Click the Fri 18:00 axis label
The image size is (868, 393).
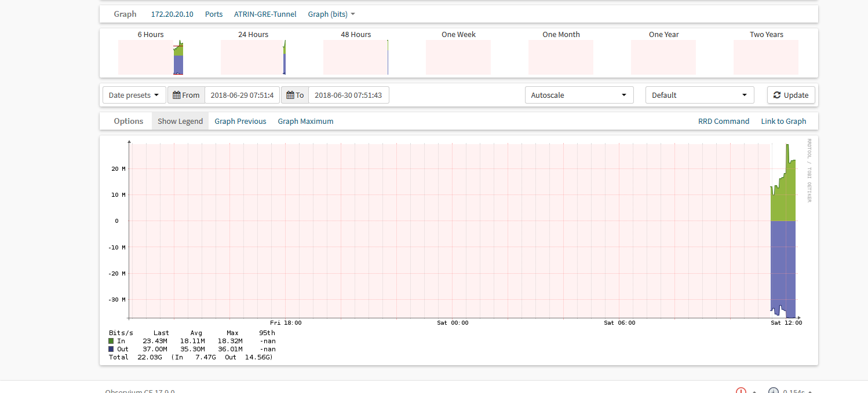coord(286,322)
